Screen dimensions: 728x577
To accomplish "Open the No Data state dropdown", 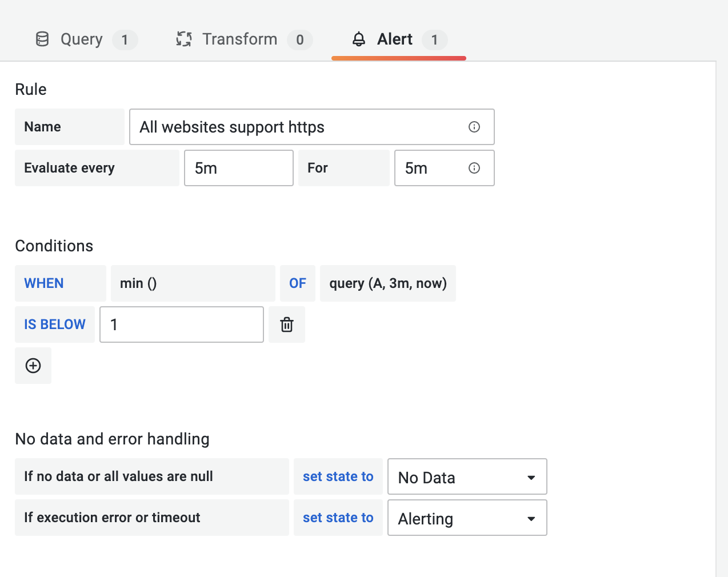I will pyautogui.click(x=467, y=476).
